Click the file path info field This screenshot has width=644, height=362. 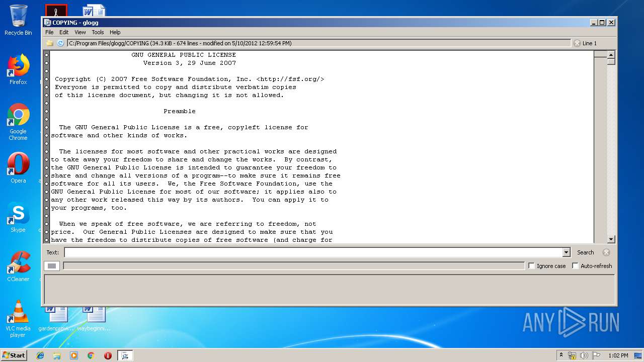click(x=319, y=43)
